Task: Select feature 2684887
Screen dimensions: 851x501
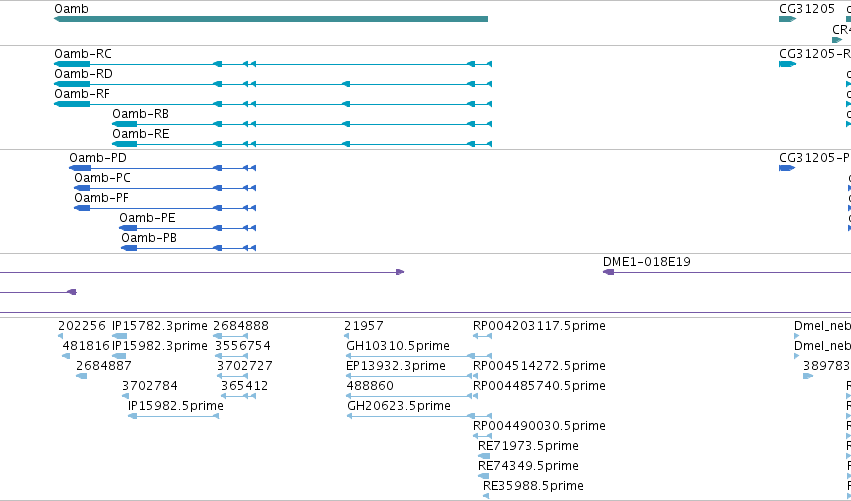Action: [x=81, y=376]
